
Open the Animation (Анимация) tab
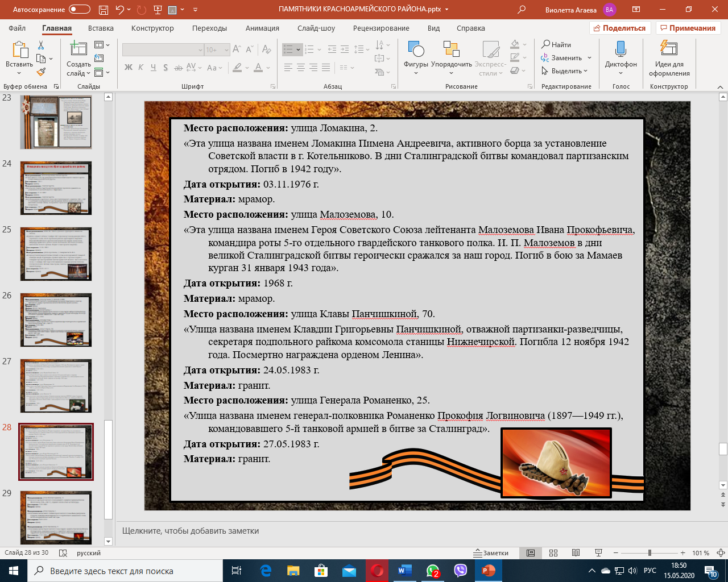[x=262, y=28]
